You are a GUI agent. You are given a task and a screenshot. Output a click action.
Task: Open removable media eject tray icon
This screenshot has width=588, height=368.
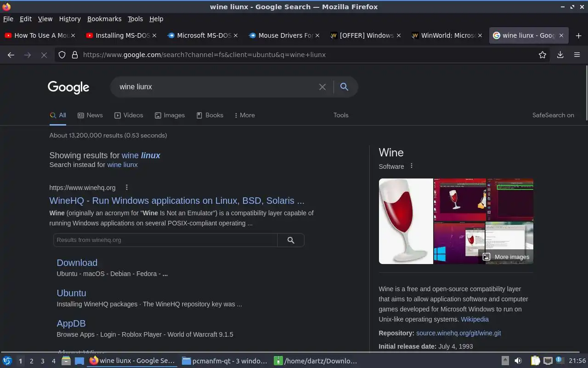pyautogui.click(x=505, y=361)
